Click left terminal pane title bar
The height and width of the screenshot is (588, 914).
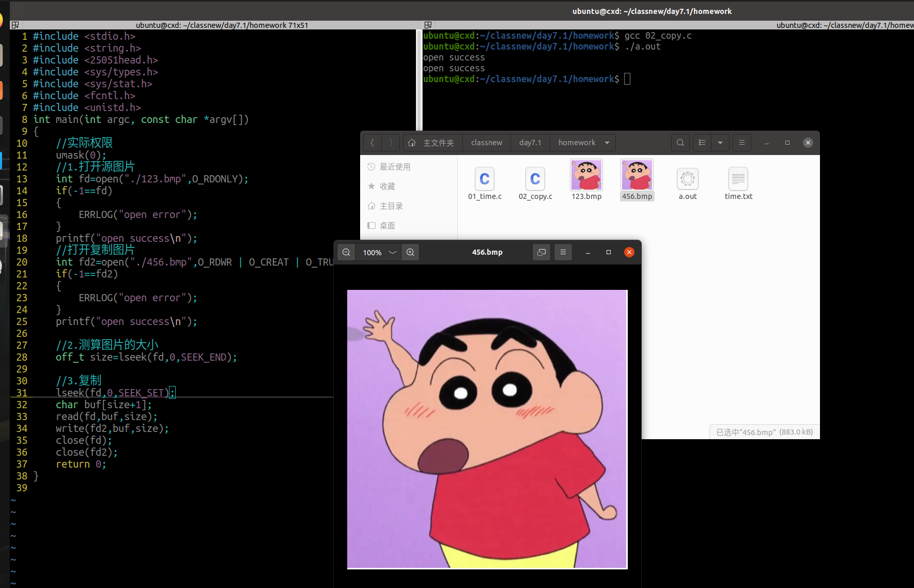click(x=222, y=25)
